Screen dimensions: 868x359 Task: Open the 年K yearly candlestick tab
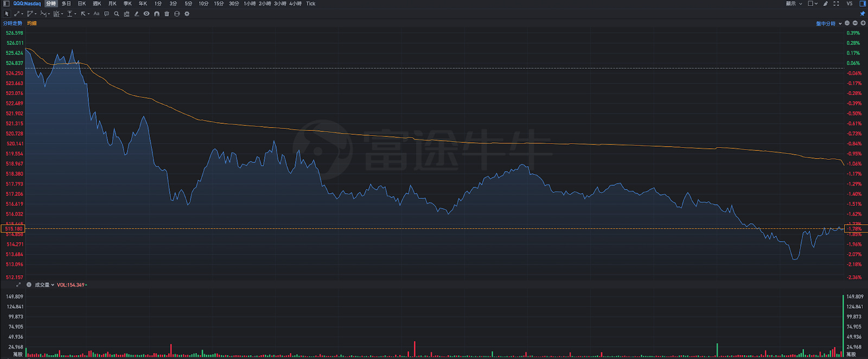click(x=143, y=3)
